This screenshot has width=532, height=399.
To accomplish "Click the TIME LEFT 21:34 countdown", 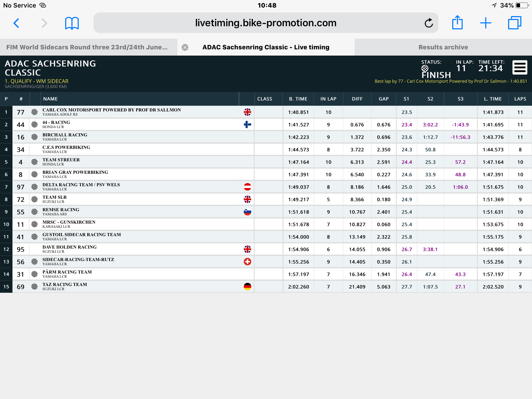I will tap(491, 68).
